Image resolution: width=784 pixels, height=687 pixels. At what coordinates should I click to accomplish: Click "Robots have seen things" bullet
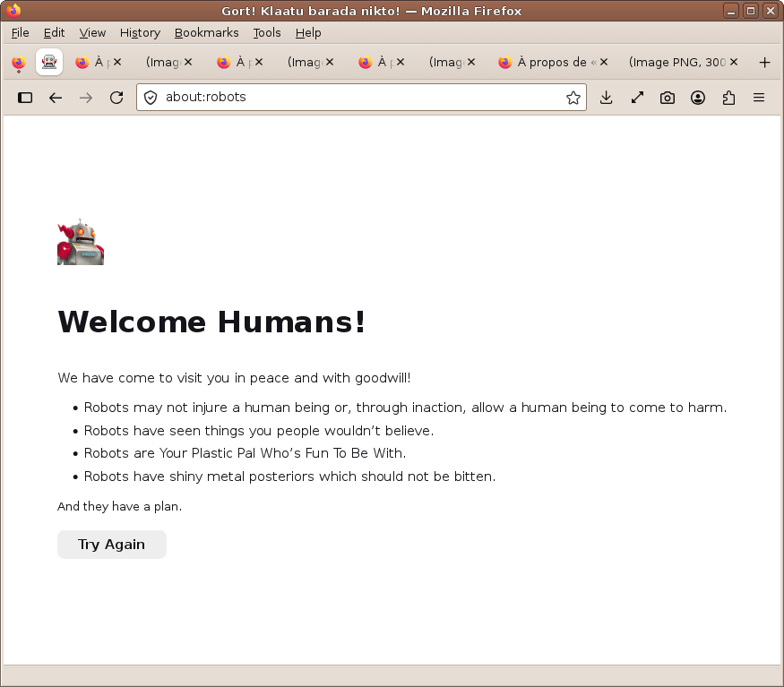coord(259,431)
